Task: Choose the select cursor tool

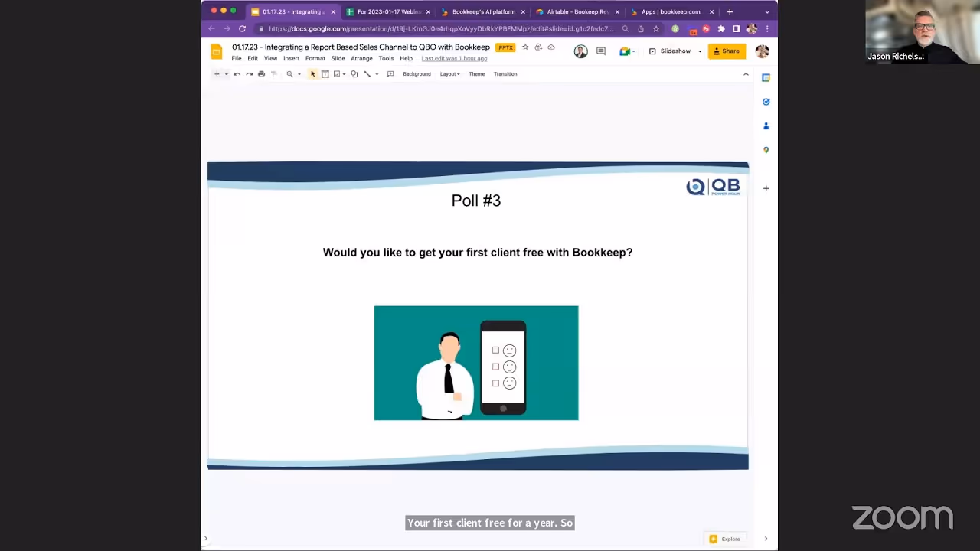Action: click(x=312, y=74)
